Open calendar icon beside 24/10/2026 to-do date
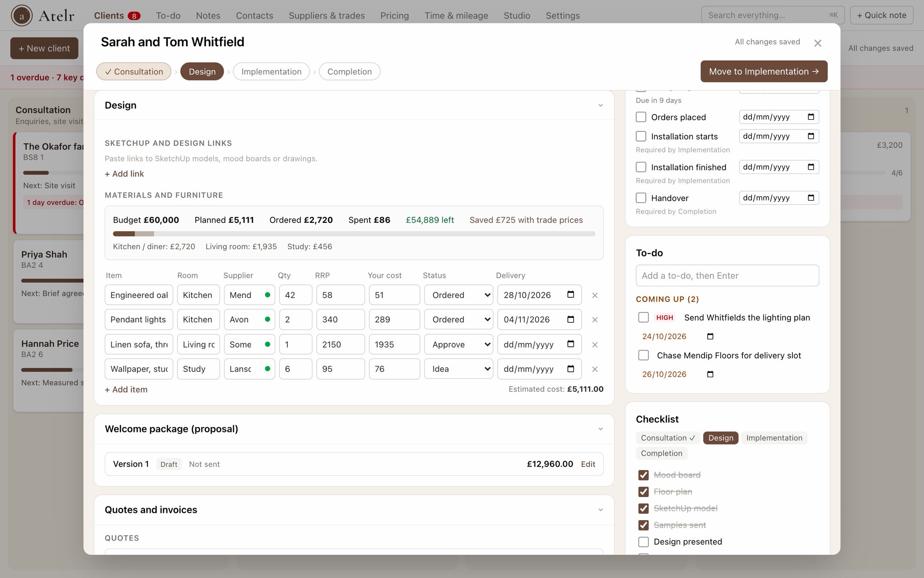The width and height of the screenshot is (924, 578). 710,336
